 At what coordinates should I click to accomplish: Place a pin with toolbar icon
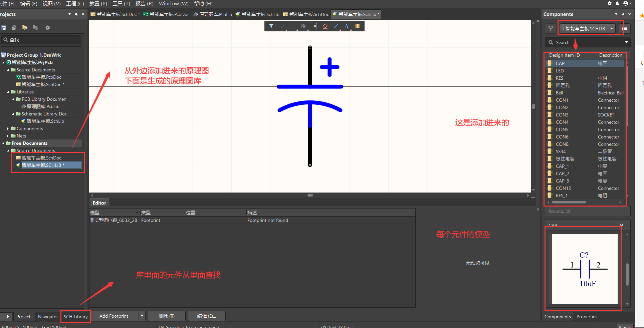pos(314,26)
